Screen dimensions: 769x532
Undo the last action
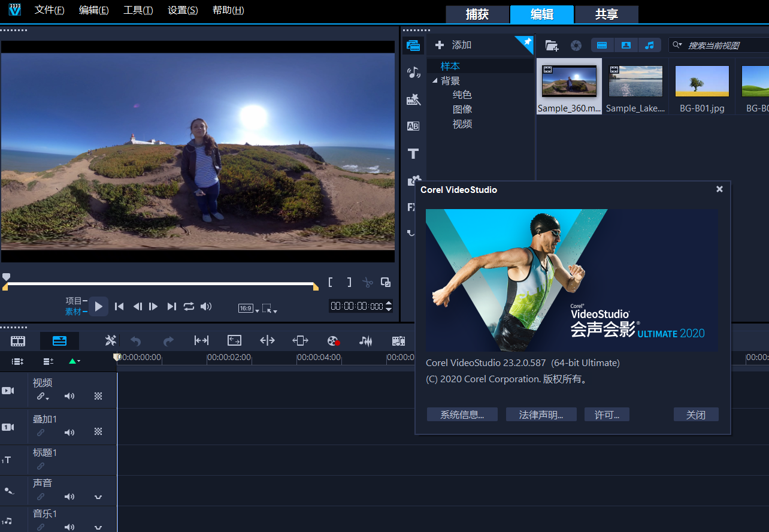(136, 341)
